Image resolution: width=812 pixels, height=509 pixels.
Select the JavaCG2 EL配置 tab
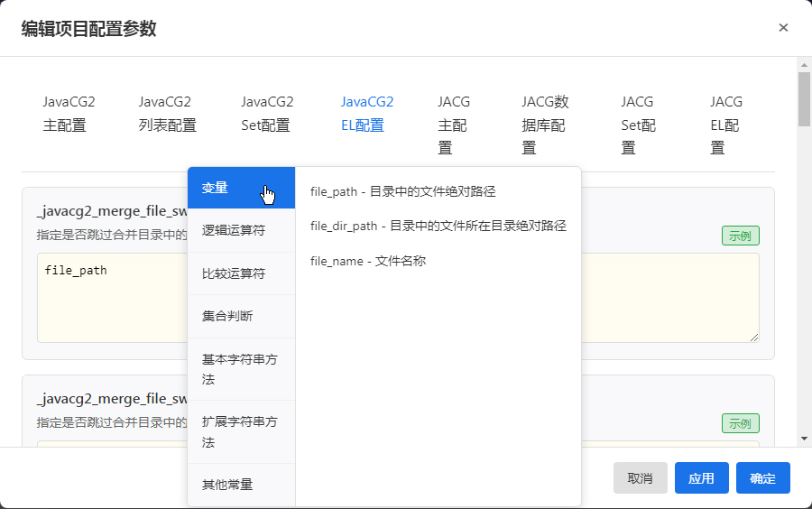(x=367, y=114)
